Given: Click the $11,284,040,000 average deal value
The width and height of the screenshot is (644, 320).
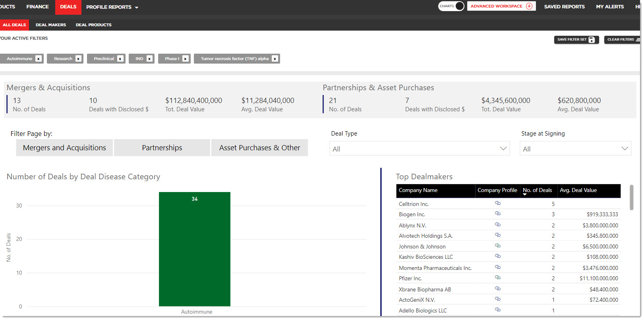Looking at the screenshot, I should [x=268, y=101].
